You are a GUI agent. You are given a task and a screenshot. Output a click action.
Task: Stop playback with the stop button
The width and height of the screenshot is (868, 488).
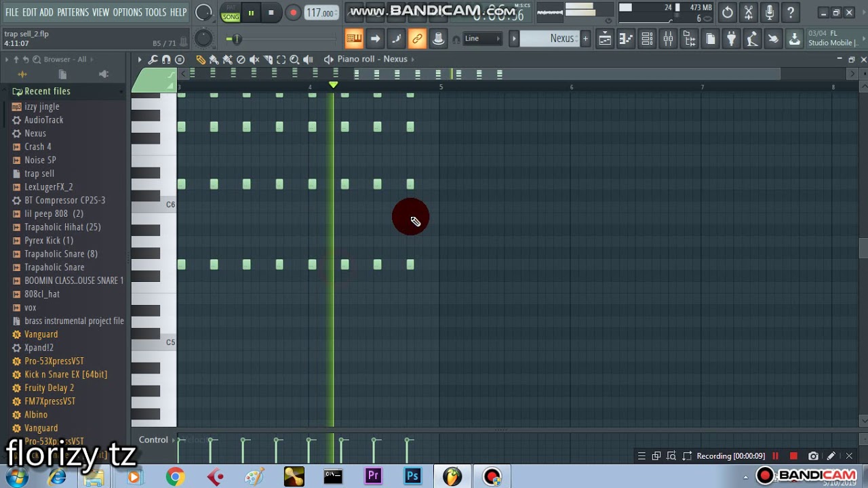[x=271, y=13]
